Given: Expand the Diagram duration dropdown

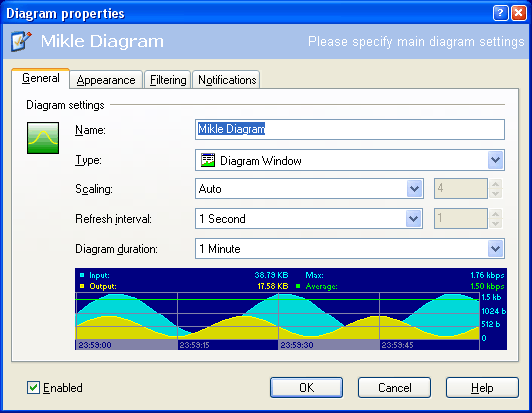Looking at the screenshot, I should coord(496,249).
